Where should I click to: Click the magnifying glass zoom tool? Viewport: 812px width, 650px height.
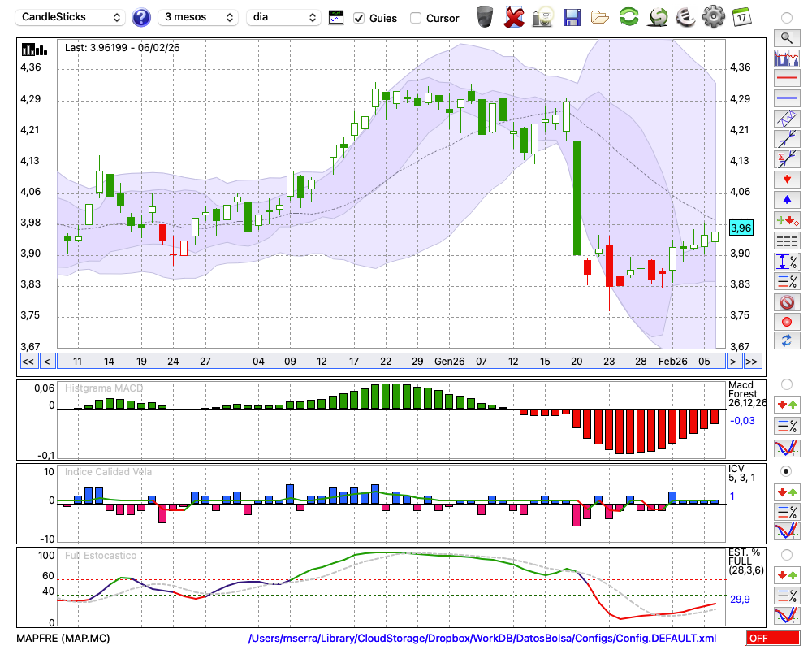click(787, 38)
